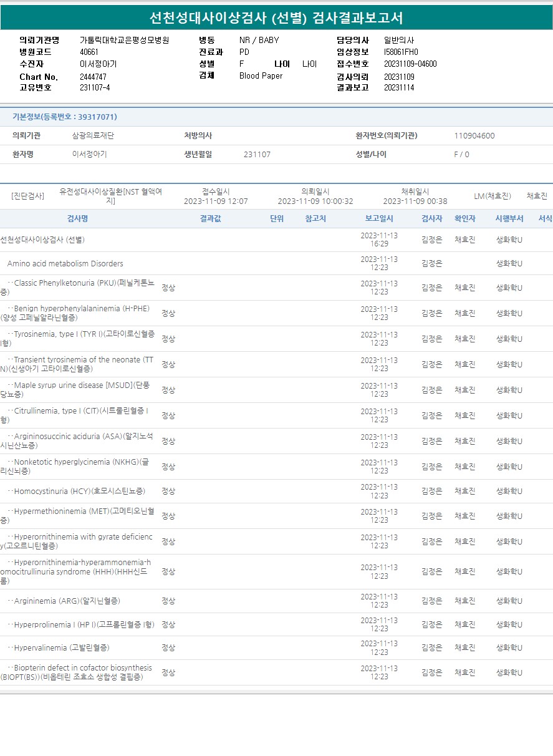Click the Chart No. value 2444747
Image resolution: width=553 pixels, height=756 pixels.
click(93, 77)
